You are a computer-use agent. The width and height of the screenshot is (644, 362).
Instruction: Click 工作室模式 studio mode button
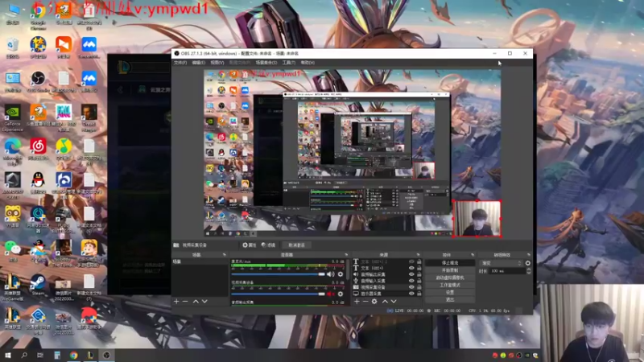click(x=450, y=285)
